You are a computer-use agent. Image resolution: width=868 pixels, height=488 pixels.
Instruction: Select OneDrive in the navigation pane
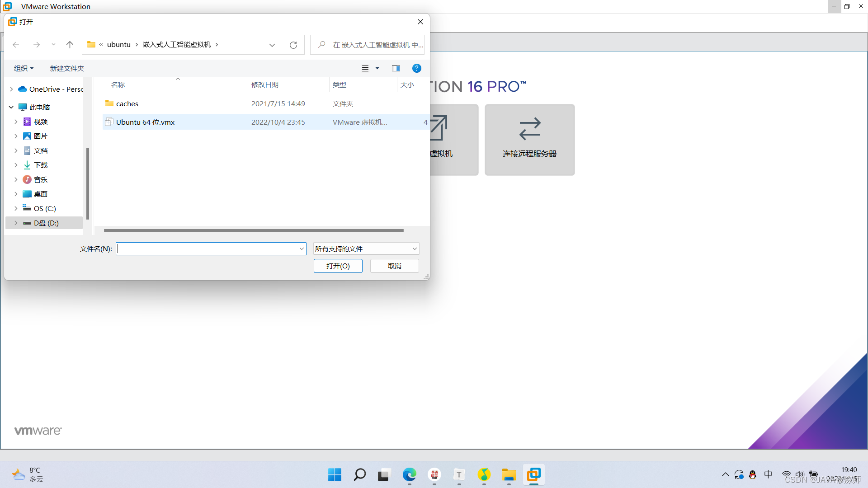click(51, 89)
